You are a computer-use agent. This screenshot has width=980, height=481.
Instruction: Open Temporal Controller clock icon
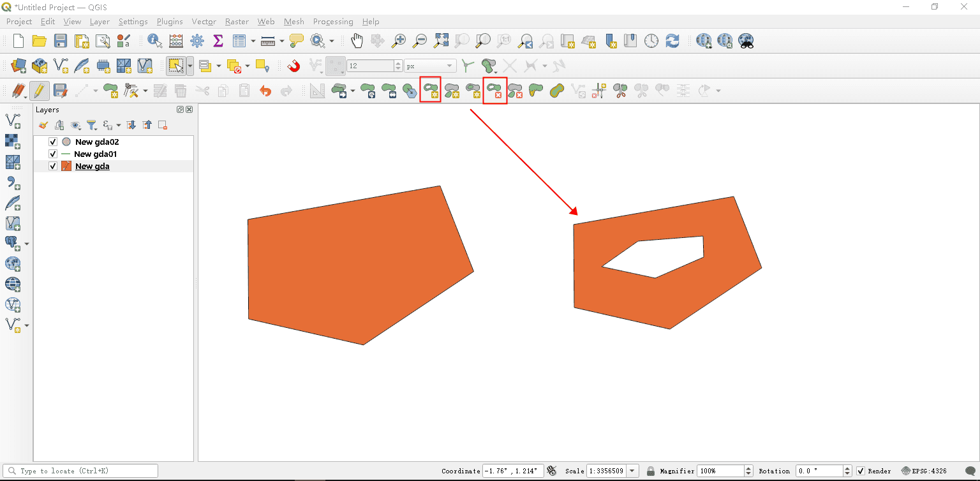(651, 41)
